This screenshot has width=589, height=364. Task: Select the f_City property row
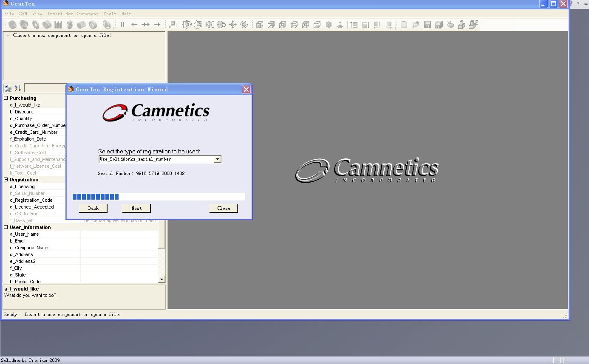click(81, 268)
